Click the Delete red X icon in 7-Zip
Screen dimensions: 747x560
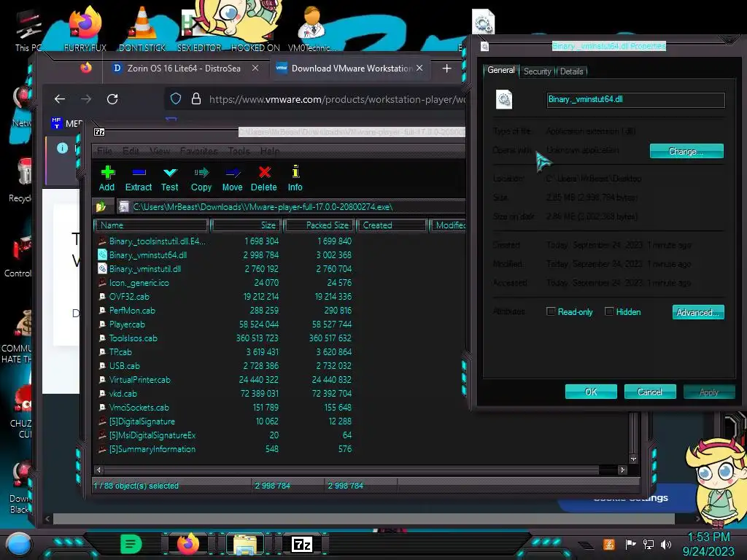coord(264,179)
